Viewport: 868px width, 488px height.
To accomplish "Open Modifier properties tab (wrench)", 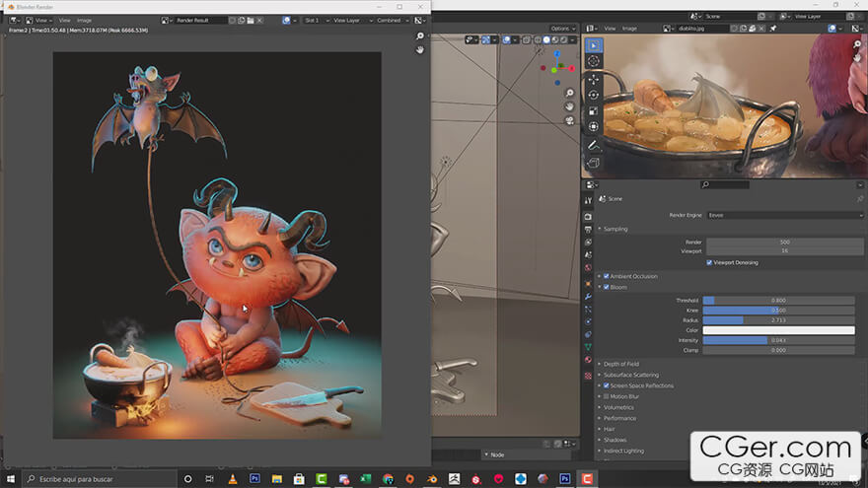I will (588, 297).
